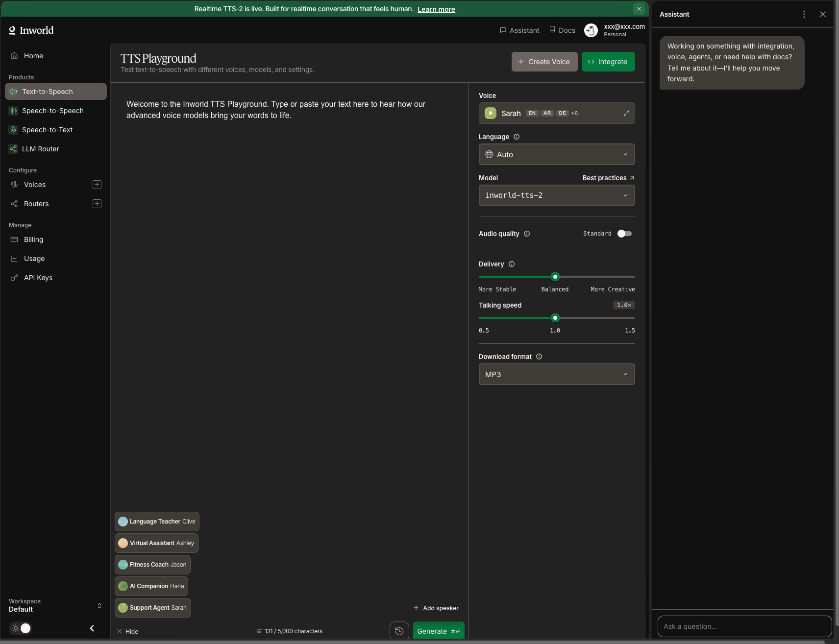Click the Usage chart icon

(x=14, y=259)
